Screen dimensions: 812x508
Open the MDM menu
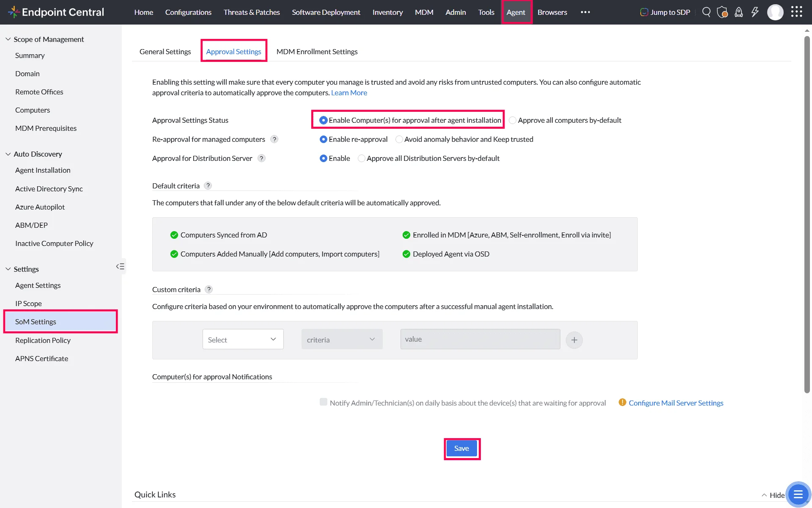424,12
